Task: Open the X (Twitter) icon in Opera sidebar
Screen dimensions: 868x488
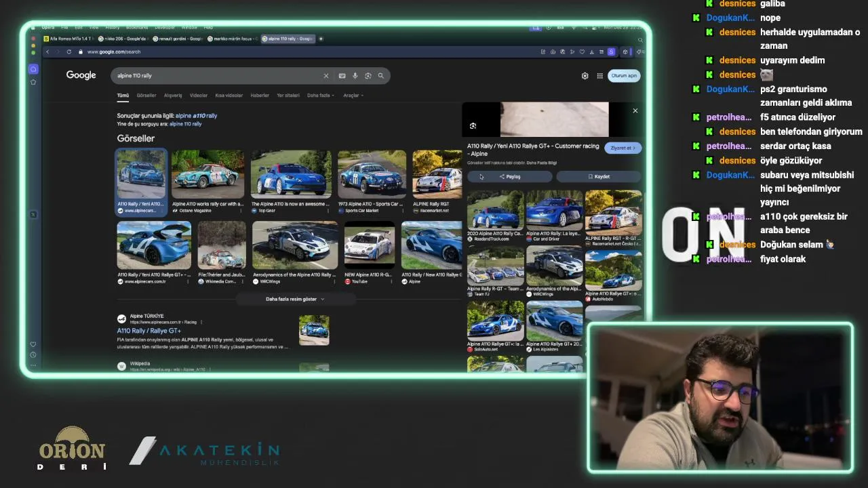Action: coord(33,214)
